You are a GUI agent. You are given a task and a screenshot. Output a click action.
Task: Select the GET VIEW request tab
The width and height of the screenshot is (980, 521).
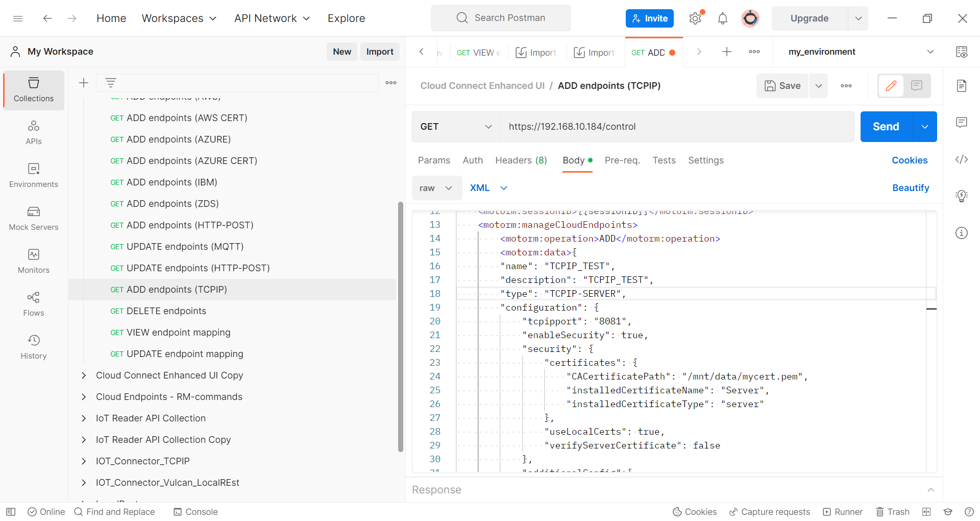click(x=479, y=52)
